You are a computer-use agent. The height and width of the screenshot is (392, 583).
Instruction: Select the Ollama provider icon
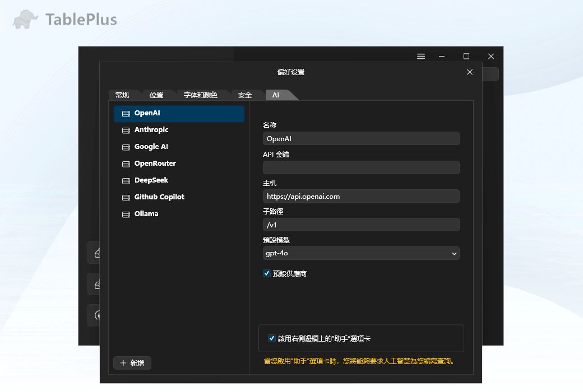coord(126,213)
